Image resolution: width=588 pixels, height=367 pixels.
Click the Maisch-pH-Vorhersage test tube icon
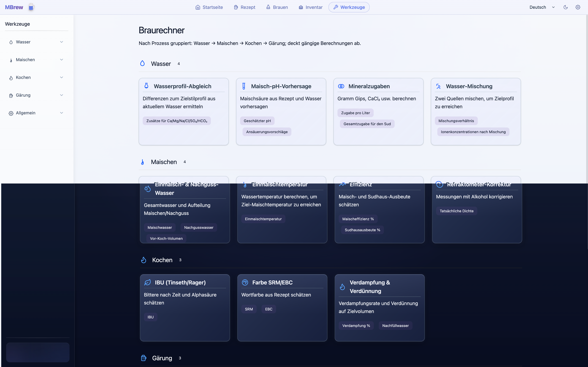(244, 86)
